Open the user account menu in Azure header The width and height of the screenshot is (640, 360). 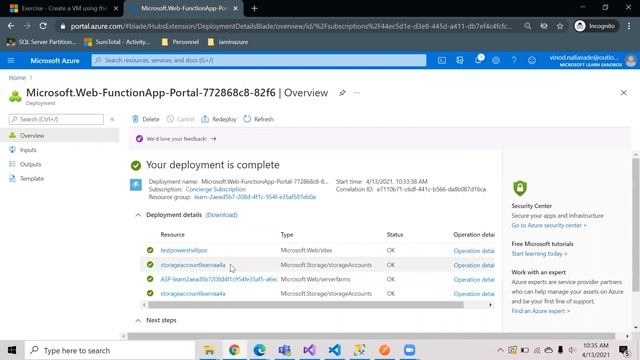[592, 60]
